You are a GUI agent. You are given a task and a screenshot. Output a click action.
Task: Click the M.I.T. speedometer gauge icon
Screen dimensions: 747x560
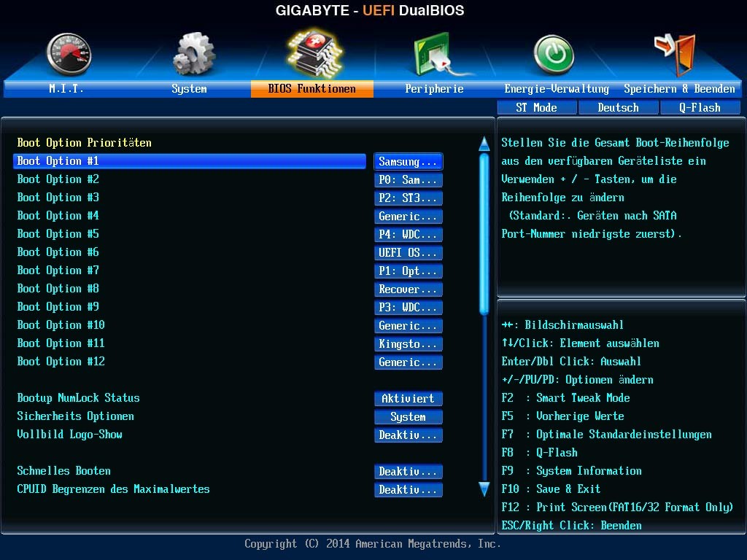point(69,54)
